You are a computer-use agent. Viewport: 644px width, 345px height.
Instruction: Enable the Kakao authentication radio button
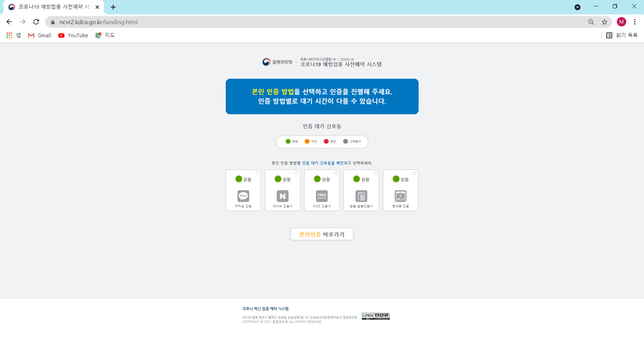pos(258,173)
